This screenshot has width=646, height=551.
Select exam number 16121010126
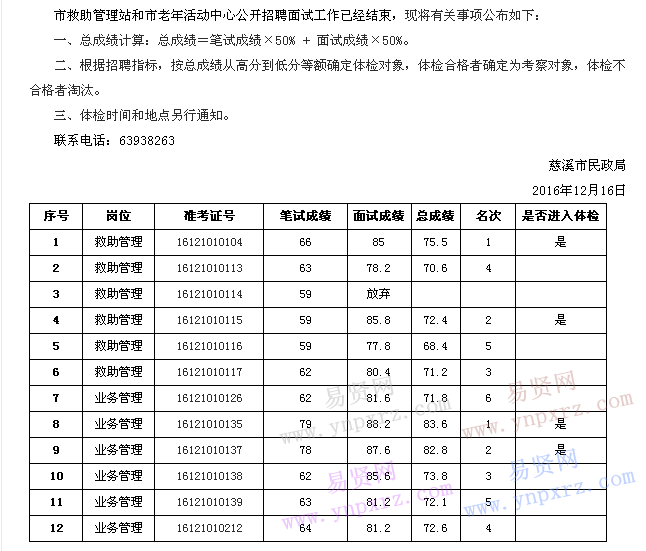[x=209, y=398]
